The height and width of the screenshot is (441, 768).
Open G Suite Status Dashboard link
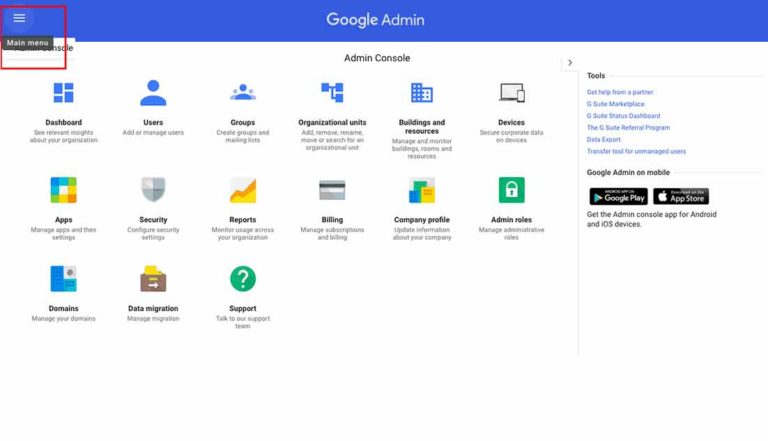624,116
